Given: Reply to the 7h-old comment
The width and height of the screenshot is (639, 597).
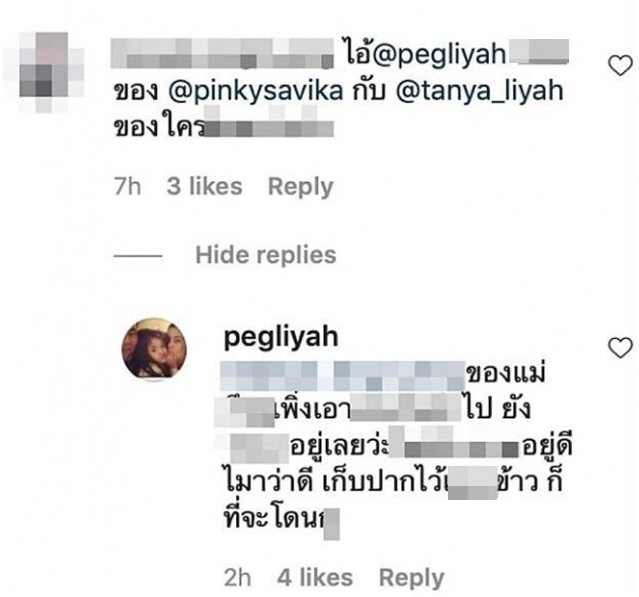Looking at the screenshot, I should [301, 187].
